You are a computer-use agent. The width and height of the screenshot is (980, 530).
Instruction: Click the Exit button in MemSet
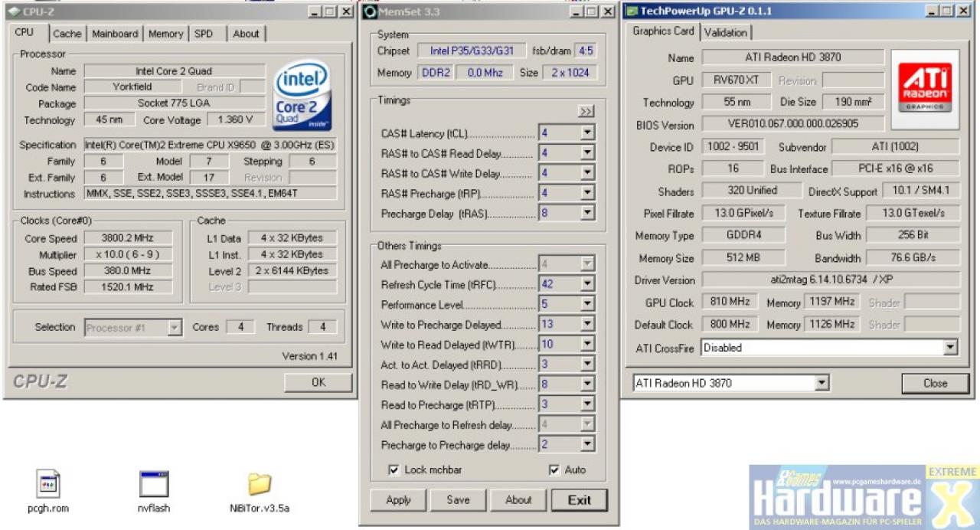pos(580,500)
